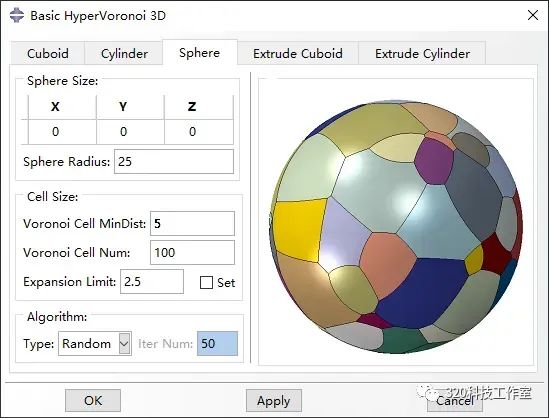
Task: Switch to the Cuboid tab
Action: (48, 54)
